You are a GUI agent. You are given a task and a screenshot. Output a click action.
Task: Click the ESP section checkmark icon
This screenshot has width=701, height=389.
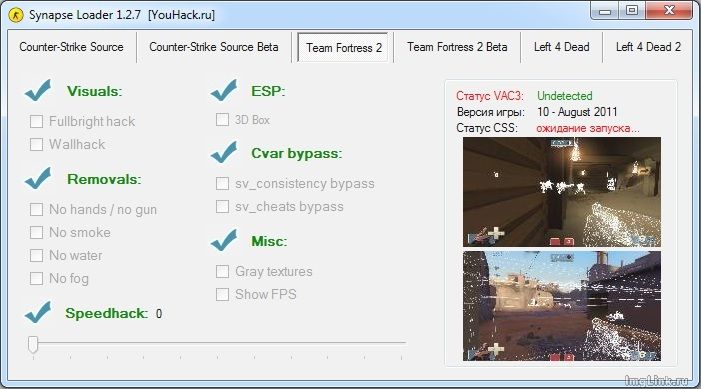point(224,90)
